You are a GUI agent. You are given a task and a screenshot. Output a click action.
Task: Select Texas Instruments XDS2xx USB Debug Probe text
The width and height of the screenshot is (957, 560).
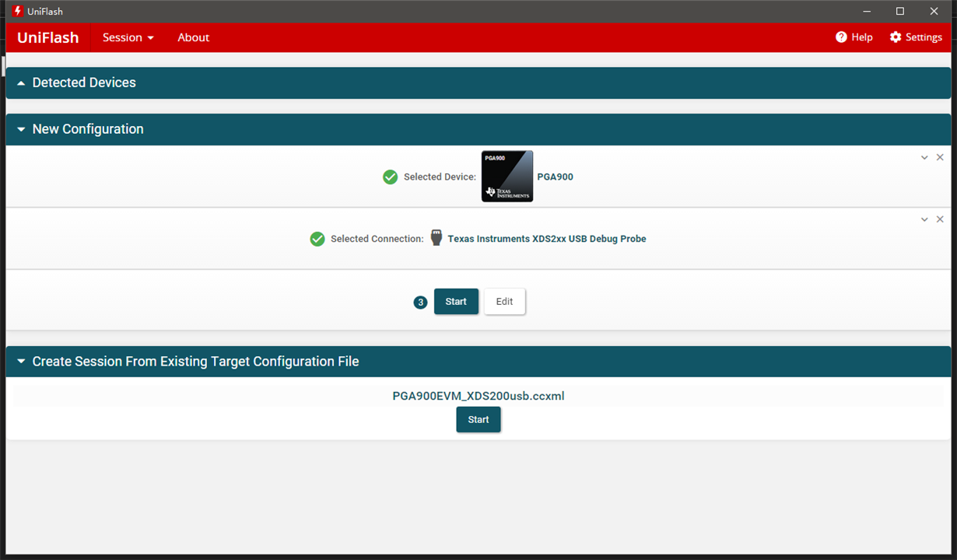tap(547, 239)
